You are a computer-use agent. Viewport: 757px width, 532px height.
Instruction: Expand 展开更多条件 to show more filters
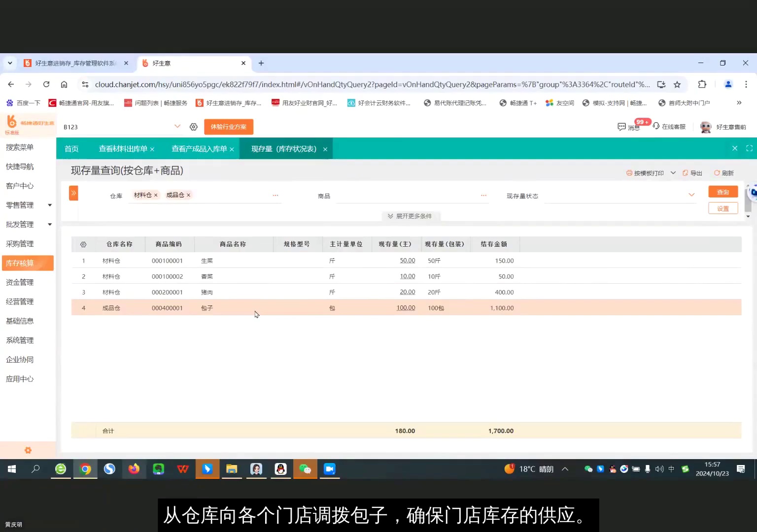tap(411, 216)
